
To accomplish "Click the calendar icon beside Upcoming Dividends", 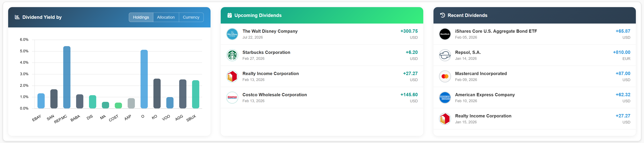I will coord(229,15).
